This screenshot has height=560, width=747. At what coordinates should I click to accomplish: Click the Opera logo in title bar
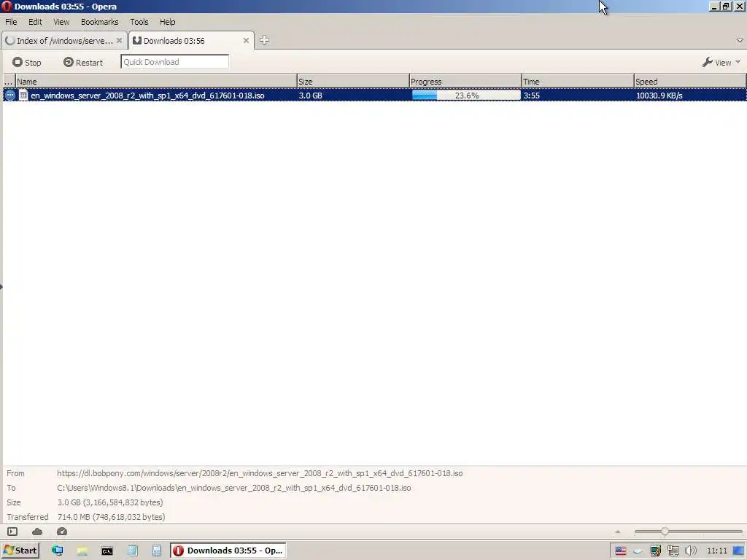[7, 6]
